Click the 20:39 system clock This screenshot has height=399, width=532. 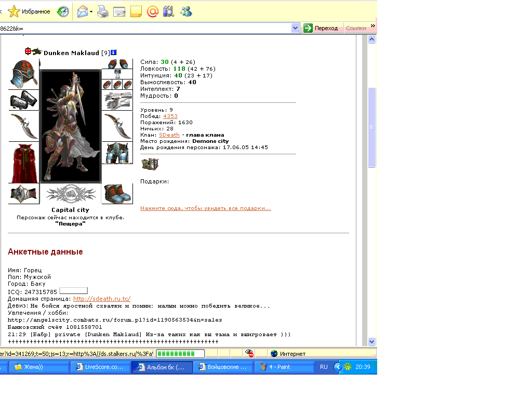363,367
